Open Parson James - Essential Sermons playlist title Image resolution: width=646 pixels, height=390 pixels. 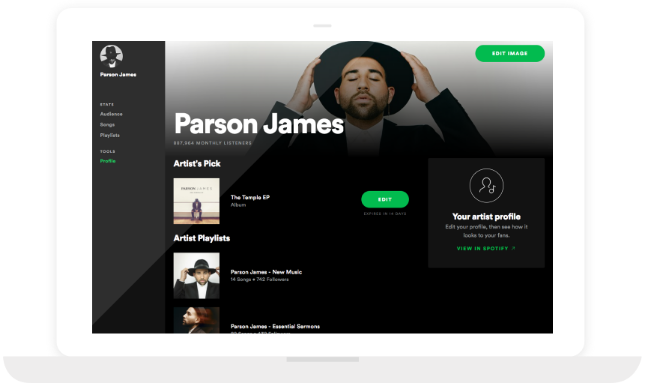[275, 326]
